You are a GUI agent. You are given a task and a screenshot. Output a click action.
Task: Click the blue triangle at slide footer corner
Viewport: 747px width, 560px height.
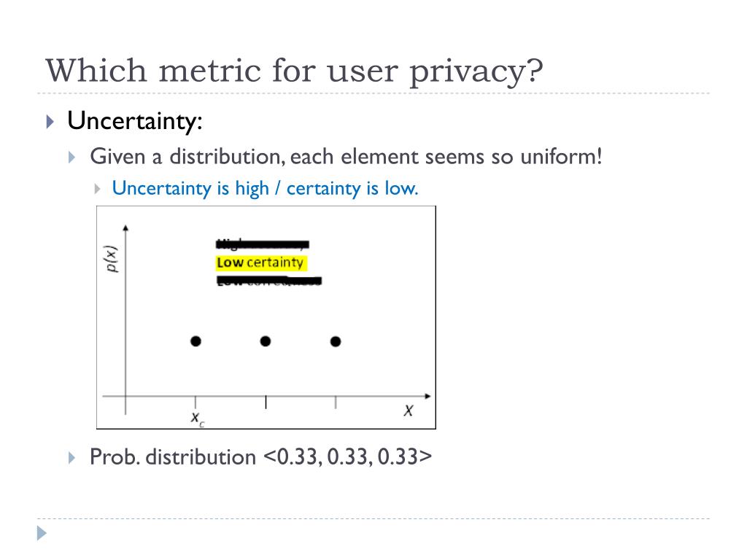pyautogui.click(x=42, y=533)
